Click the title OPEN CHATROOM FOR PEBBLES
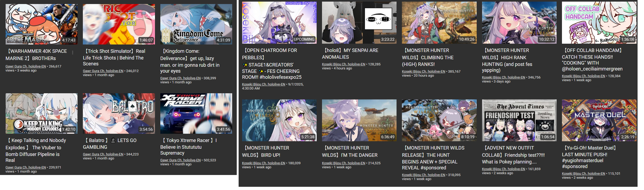The height and width of the screenshot is (190, 644). pyautogui.click(x=272, y=64)
